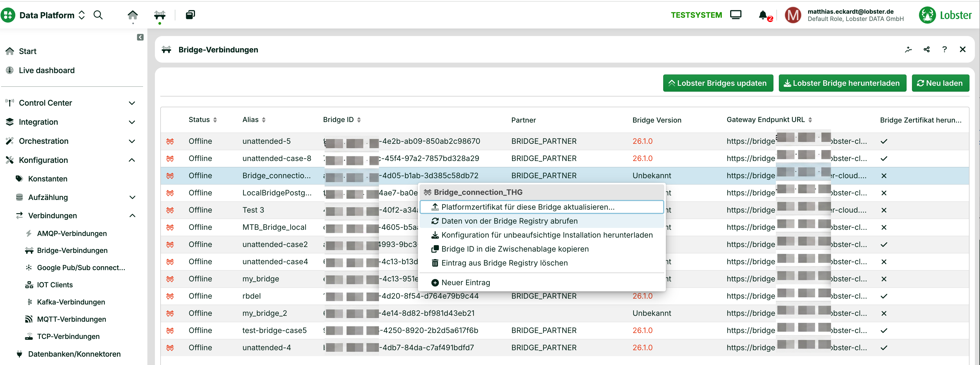This screenshot has width=980, height=365.
Task: Open Kafka-Verbindungen in sidebar
Action: (71, 302)
